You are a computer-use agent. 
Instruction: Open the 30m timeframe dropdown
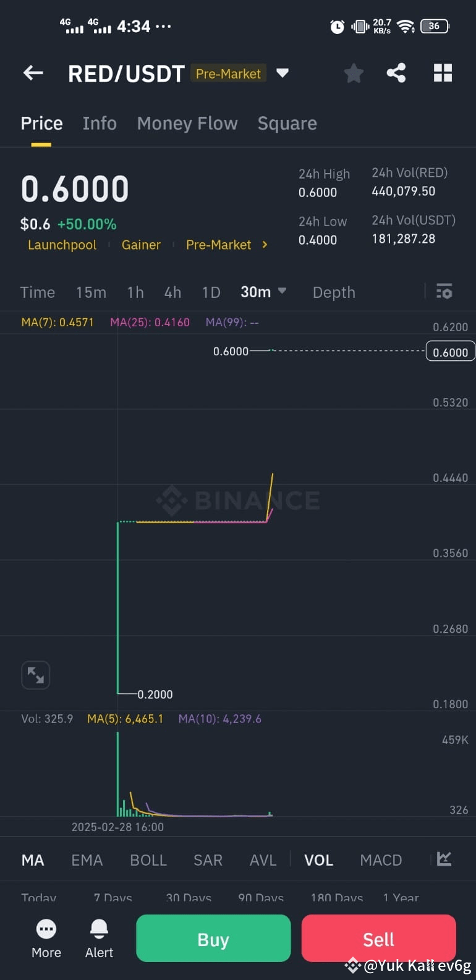pos(264,292)
